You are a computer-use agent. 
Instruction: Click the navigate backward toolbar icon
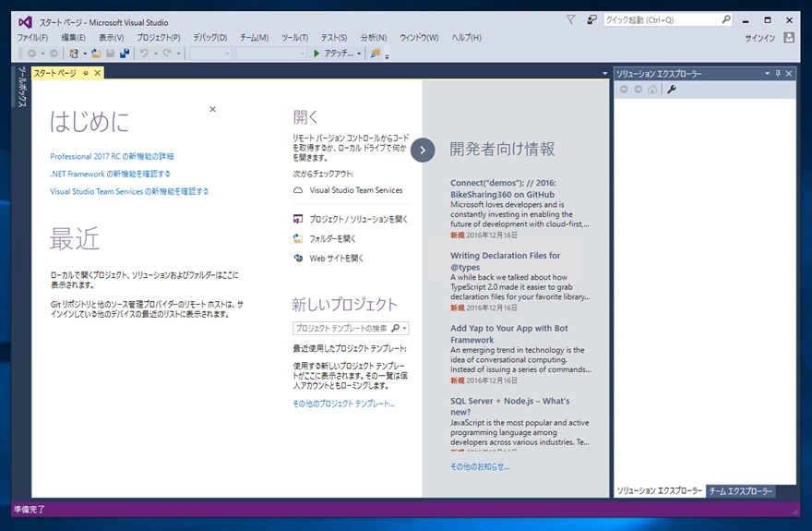31,54
